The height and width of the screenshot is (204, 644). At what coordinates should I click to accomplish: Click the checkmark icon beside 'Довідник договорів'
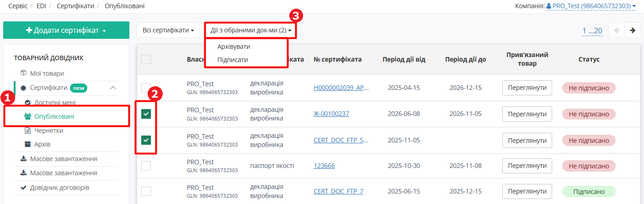point(24,188)
